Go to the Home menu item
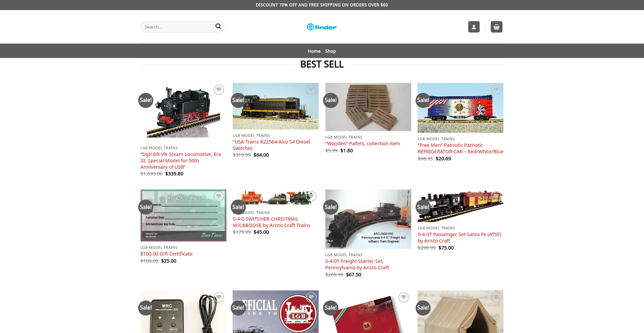 [x=314, y=51]
